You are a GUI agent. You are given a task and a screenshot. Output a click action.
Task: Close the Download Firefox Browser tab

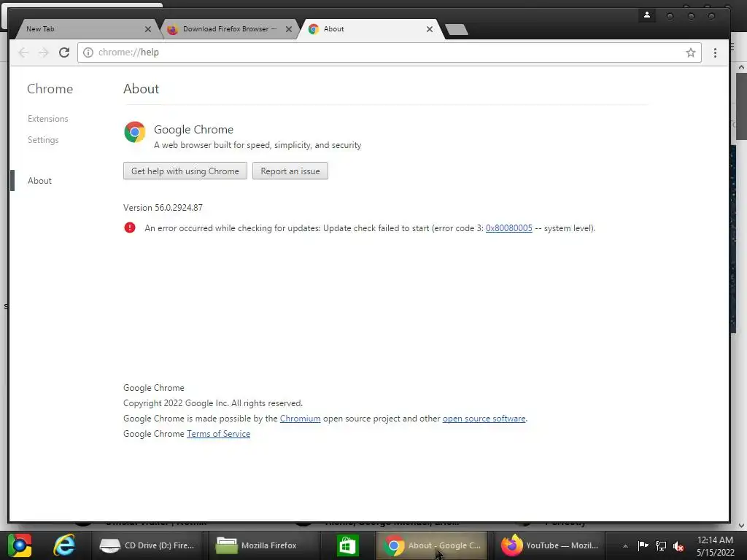click(289, 29)
